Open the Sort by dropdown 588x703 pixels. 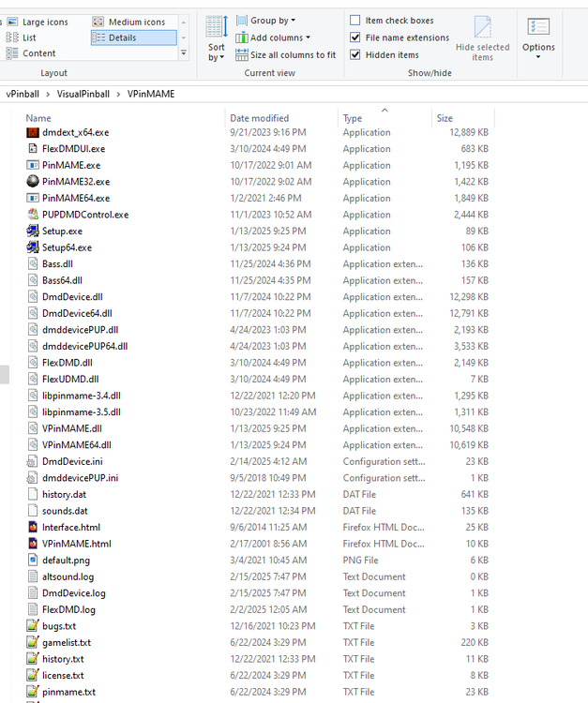217,39
